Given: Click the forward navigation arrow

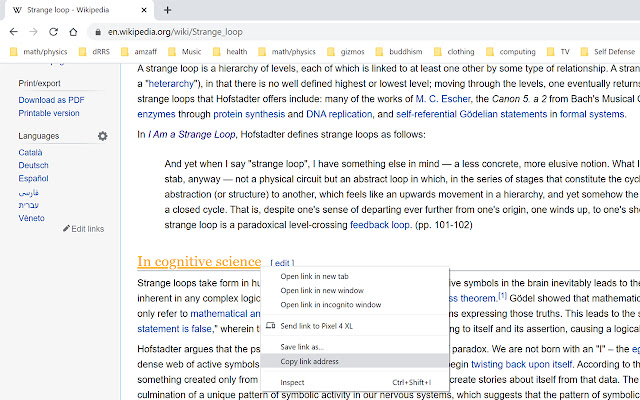Looking at the screenshot, I should 33,32.
